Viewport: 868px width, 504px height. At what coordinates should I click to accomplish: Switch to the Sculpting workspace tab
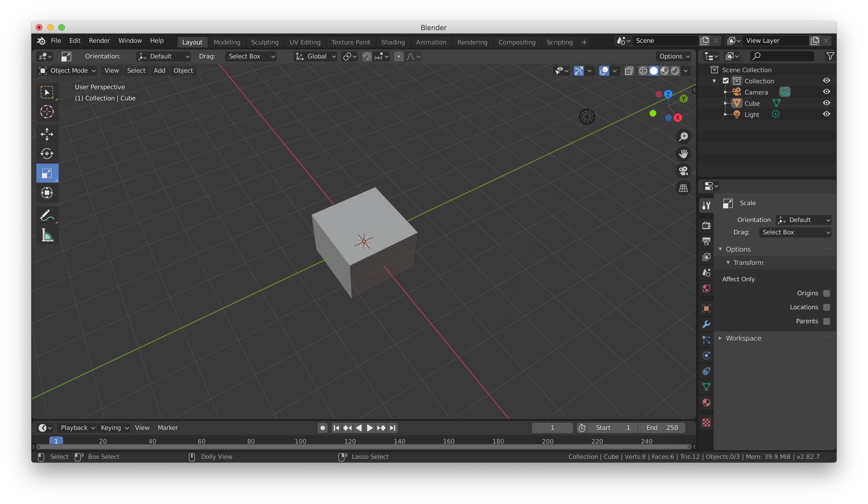(265, 42)
